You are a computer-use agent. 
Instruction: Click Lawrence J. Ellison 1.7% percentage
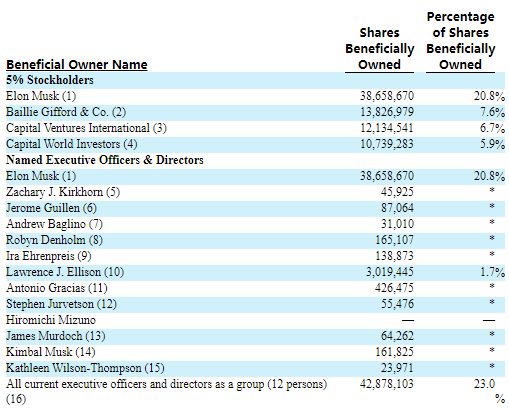point(492,272)
